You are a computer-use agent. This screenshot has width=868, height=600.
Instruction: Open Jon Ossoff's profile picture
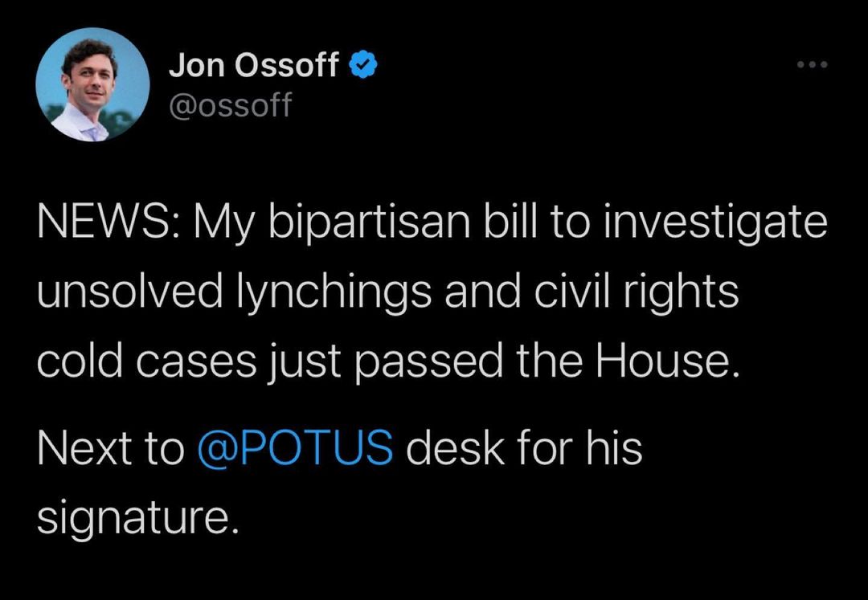(93, 85)
